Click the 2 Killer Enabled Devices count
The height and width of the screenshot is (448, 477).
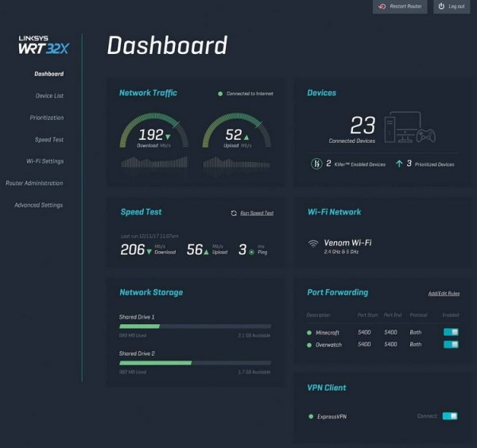(x=328, y=163)
